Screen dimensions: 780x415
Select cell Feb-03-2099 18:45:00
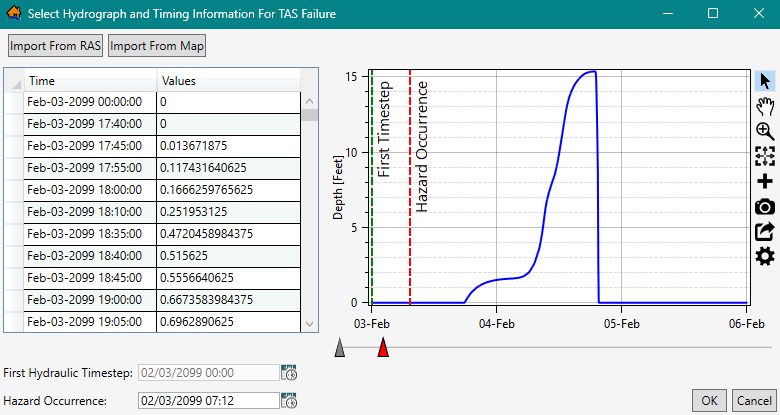click(90, 278)
